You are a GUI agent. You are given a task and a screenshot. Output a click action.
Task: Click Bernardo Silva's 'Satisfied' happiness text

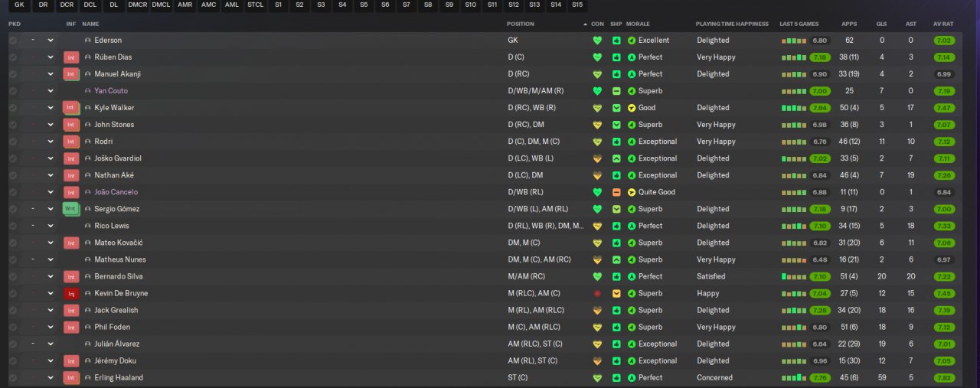pos(711,276)
